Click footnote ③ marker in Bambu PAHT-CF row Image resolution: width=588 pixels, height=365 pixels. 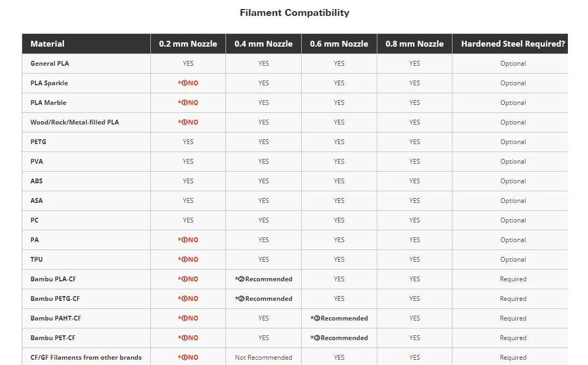[316, 318]
